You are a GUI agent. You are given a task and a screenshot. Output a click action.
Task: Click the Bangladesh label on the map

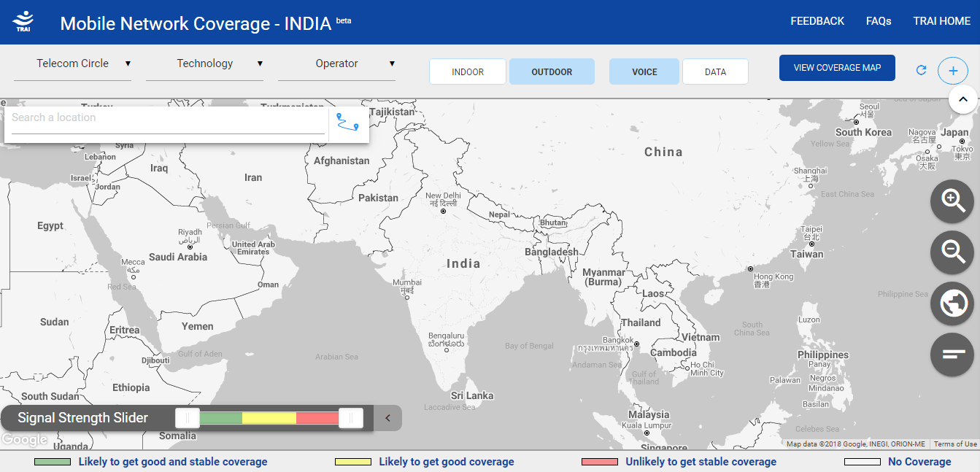click(552, 252)
